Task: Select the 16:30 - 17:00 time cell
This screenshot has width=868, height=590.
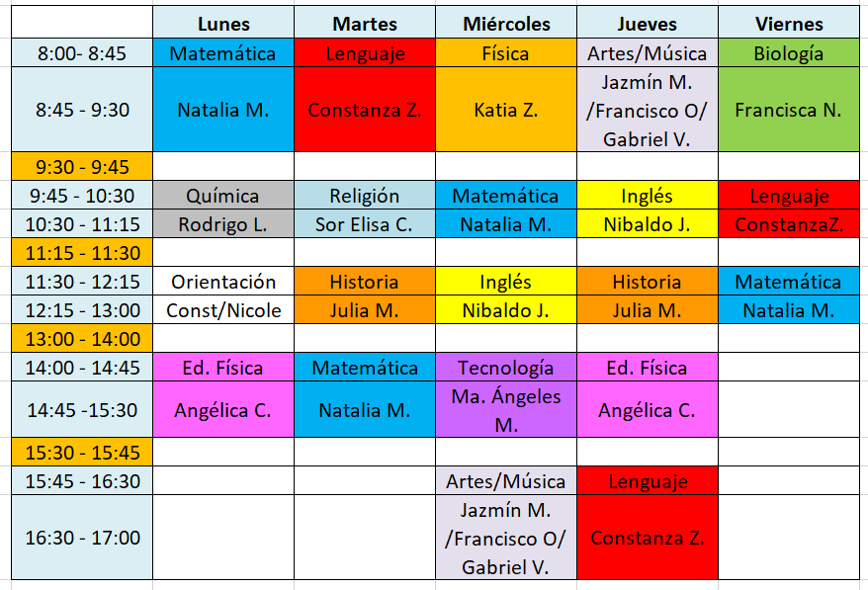Action: click(82, 538)
